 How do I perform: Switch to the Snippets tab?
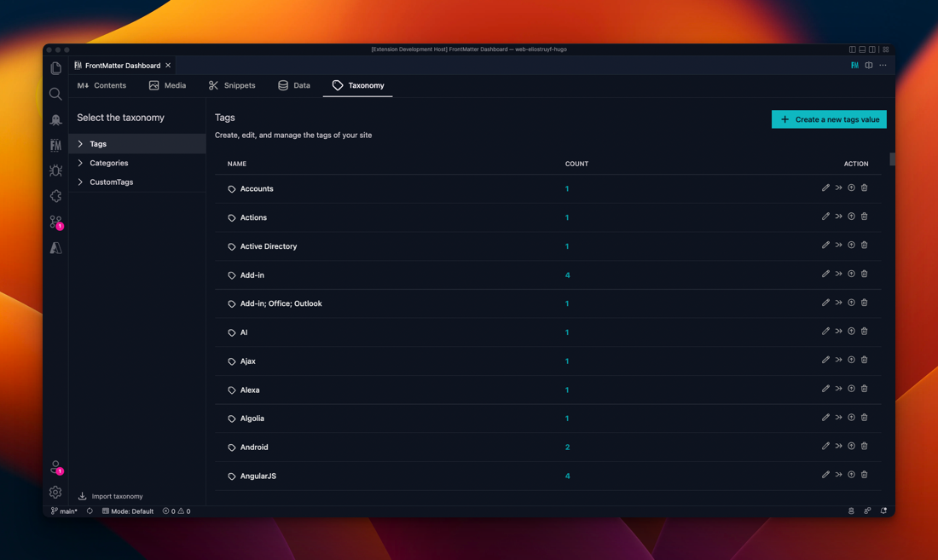coord(232,85)
